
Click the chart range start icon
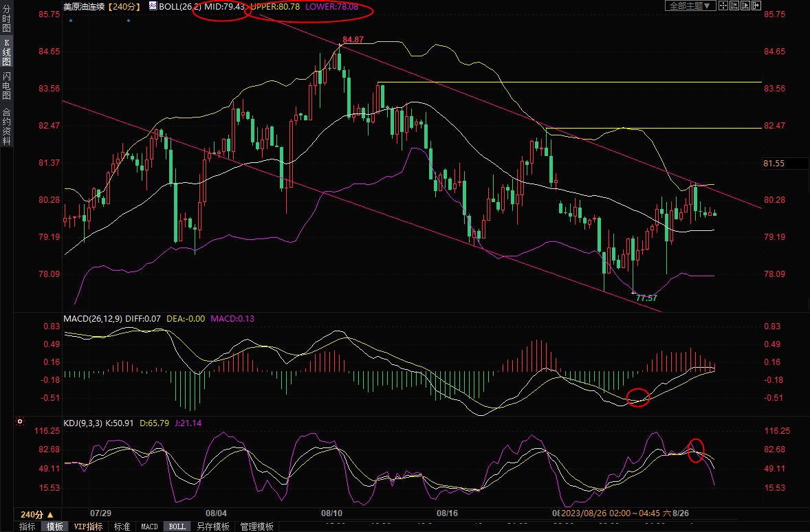tap(736, 5)
